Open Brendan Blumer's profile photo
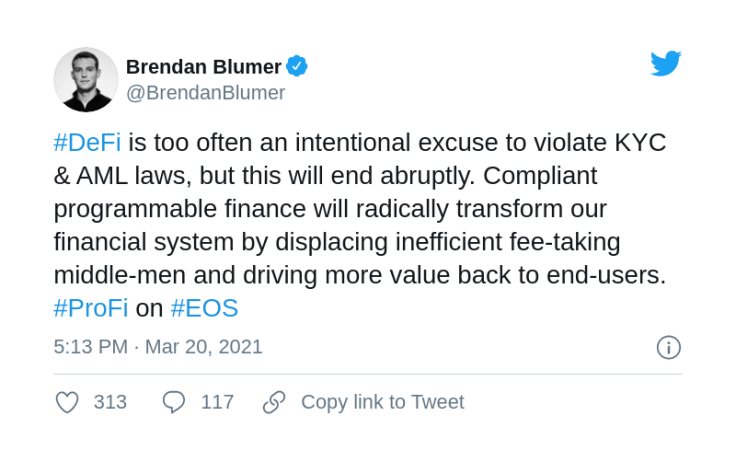This screenshot has width=736, height=462. click(86, 79)
